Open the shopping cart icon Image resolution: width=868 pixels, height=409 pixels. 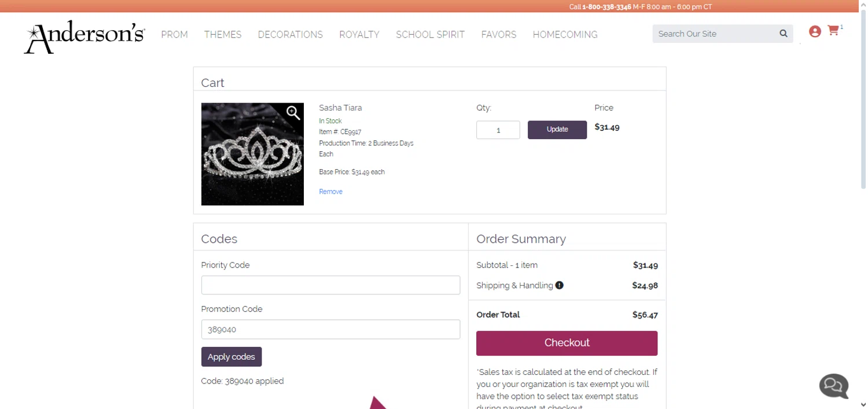click(x=833, y=31)
